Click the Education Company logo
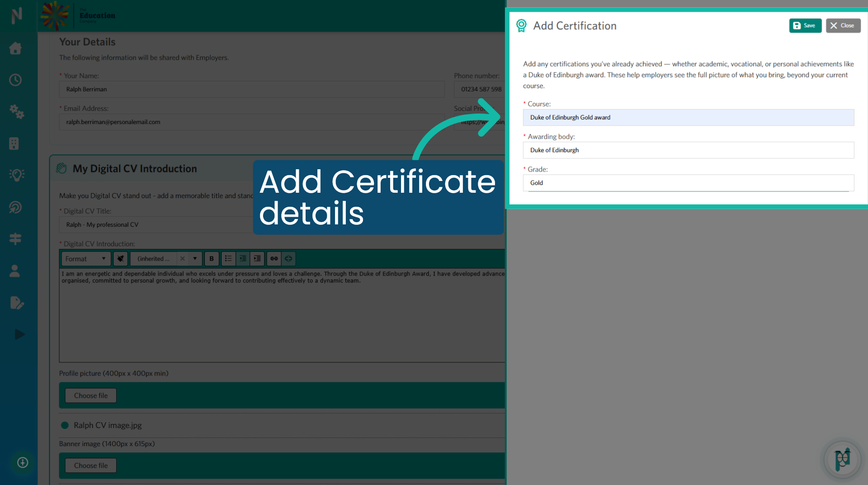 tap(78, 15)
